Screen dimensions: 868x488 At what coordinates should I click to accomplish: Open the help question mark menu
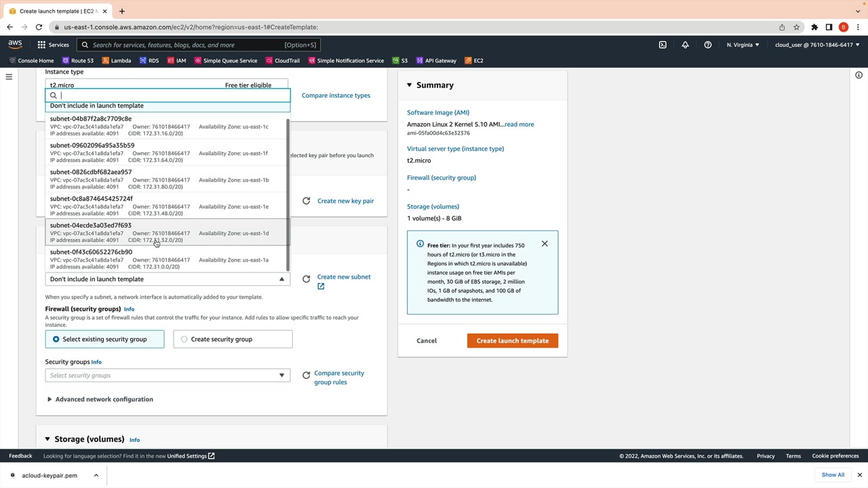(x=708, y=45)
